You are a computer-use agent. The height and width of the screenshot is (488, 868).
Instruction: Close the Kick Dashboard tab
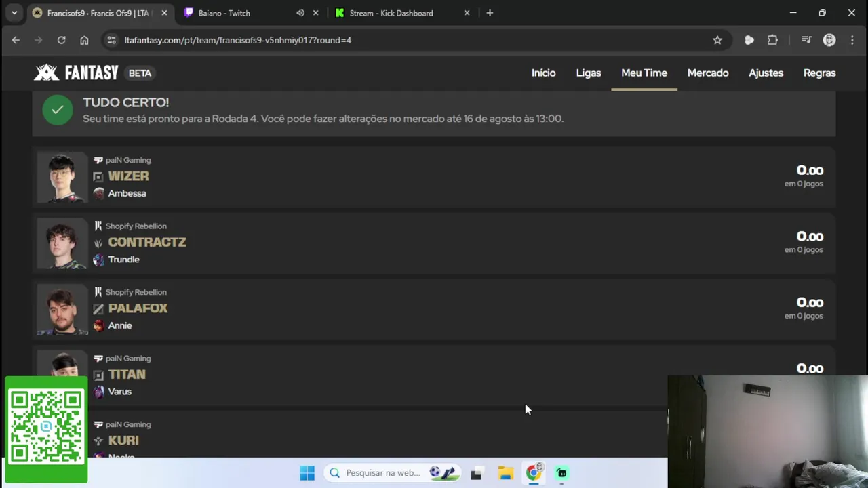click(467, 13)
